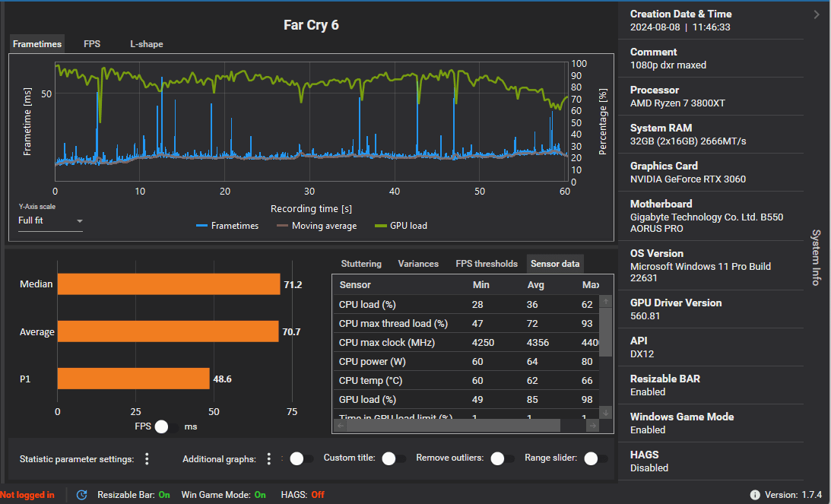Click the Resizable Bar On status entry
Image resolution: width=831 pixels, height=504 pixels.
click(134, 495)
